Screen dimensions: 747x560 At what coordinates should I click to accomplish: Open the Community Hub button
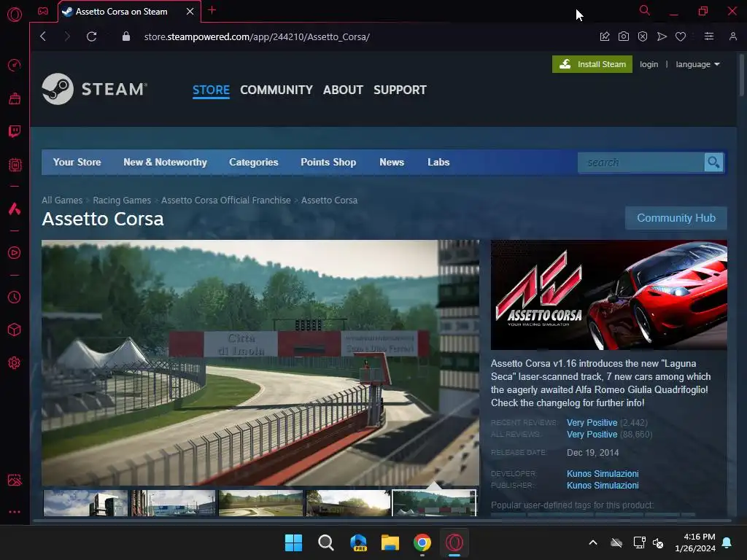[676, 218]
